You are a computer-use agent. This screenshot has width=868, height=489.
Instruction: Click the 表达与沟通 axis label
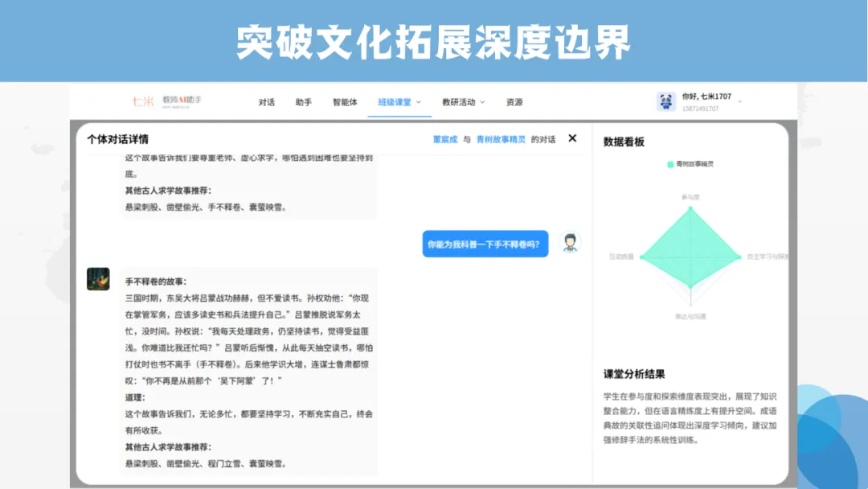tap(690, 317)
